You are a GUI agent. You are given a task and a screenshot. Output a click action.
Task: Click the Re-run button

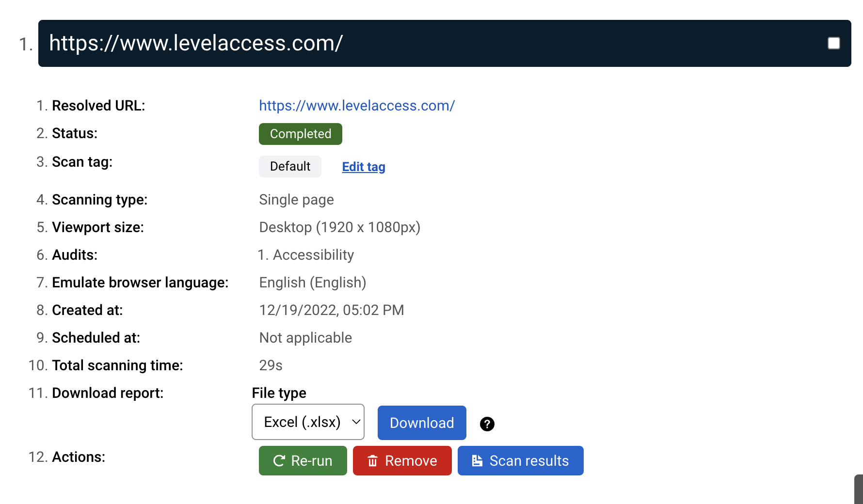pos(303,460)
